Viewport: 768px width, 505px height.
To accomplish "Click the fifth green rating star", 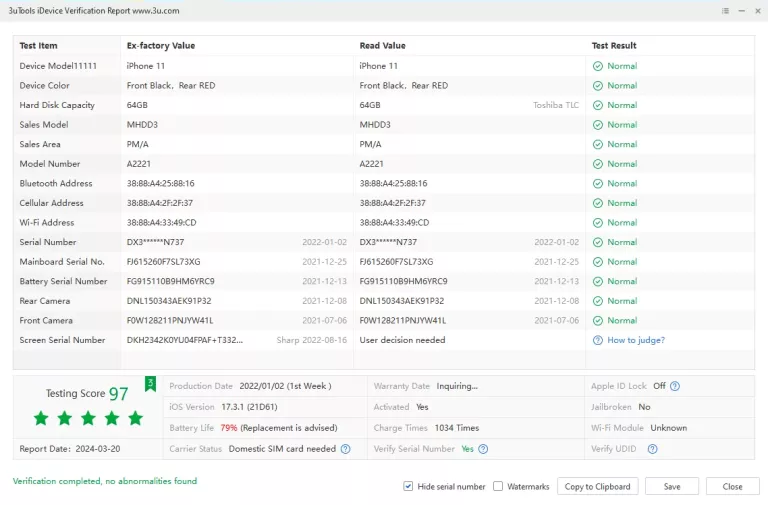I will pos(136,418).
